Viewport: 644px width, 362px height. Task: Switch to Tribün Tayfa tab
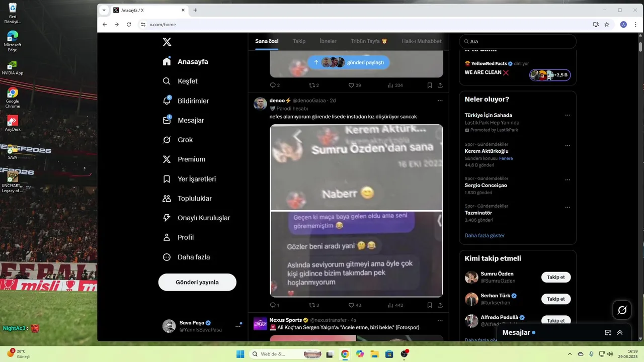click(369, 41)
